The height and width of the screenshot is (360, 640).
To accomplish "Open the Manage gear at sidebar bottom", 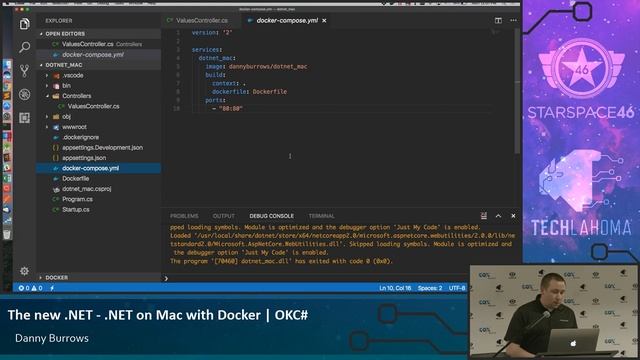I will click(x=24, y=271).
